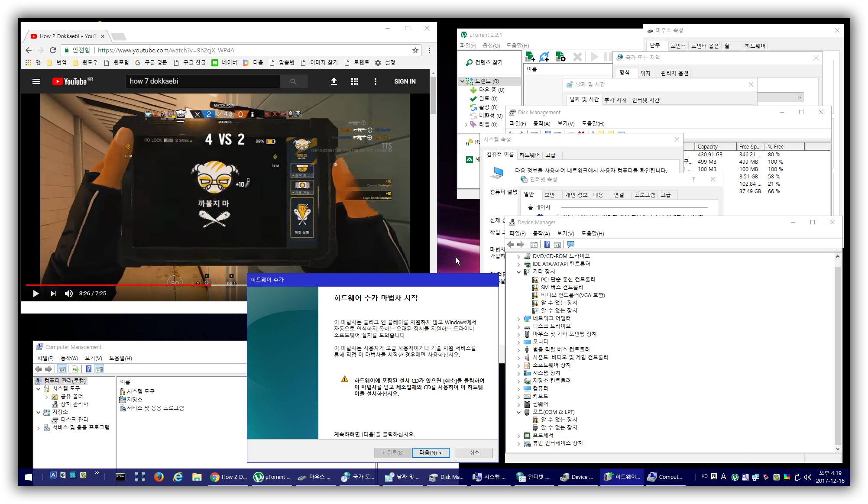
Task: Click help icon in Device Manager toolbar
Action: [x=547, y=245]
